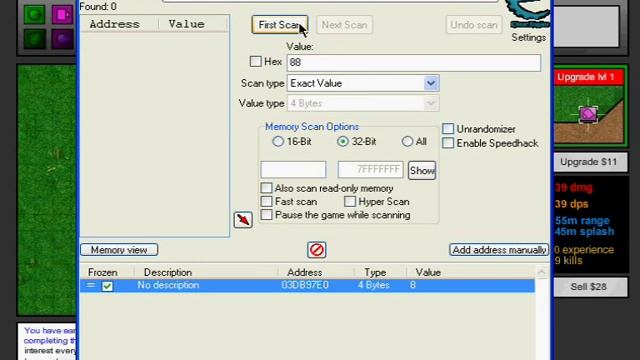This screenshot has height=360, width=640.
Task: Click the Show button
Action: [422, 170]
